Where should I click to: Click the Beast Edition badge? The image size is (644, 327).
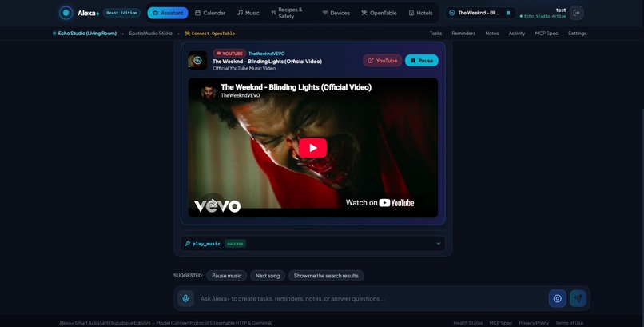coord(121,13)
